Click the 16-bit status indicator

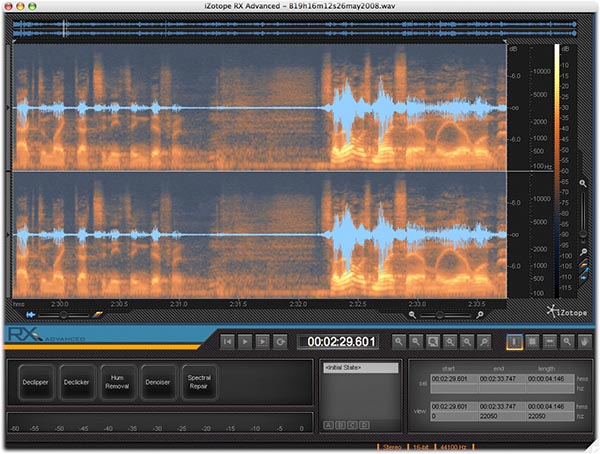pyautogui.click(x=421, y=447)
